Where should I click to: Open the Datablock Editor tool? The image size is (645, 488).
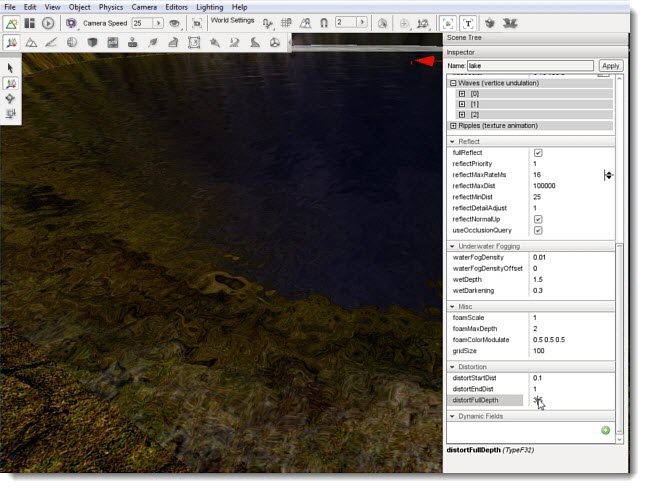point(113,42)
